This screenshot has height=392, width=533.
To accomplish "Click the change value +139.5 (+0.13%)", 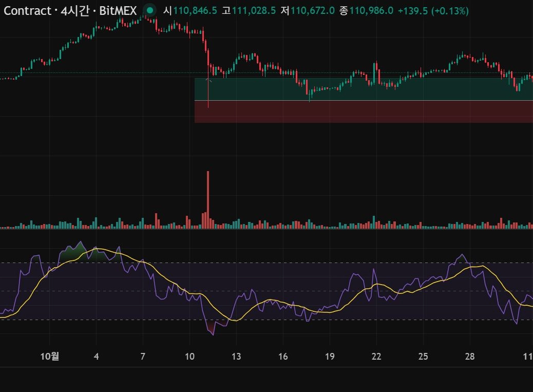I will coord(433,11).
